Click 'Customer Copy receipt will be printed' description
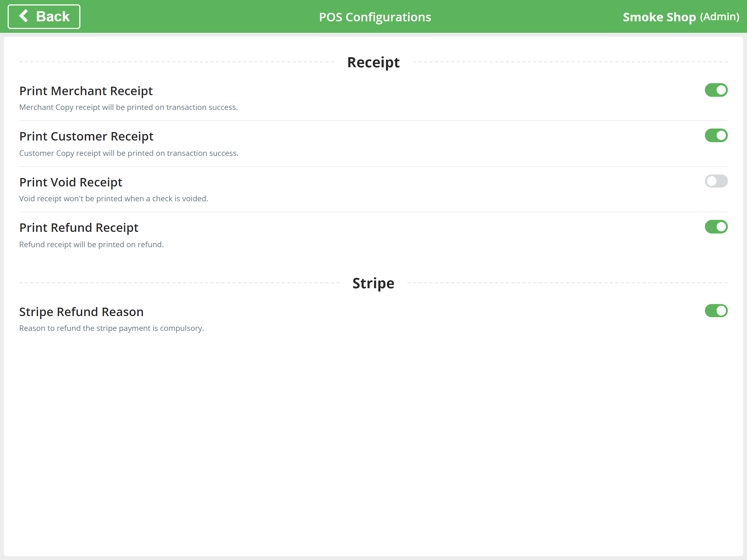This screenshot has height=560, width=747. click(x=129, y=153)
